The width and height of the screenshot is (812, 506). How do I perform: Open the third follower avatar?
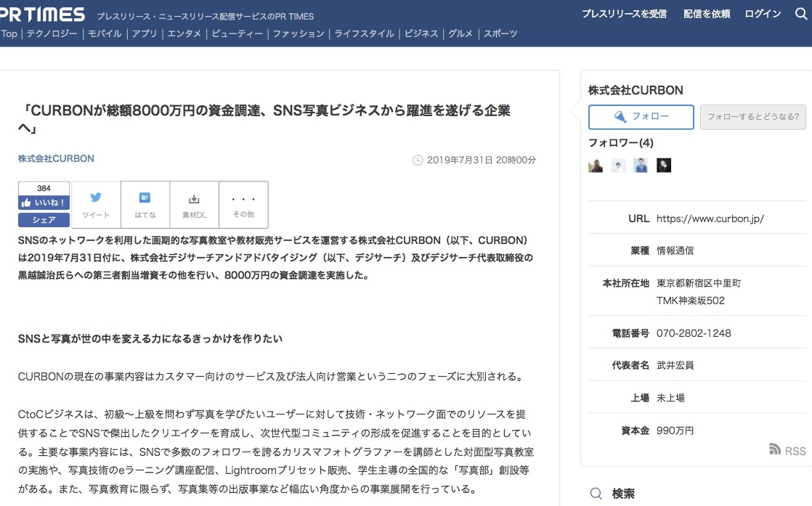click(x=641, y=166)
